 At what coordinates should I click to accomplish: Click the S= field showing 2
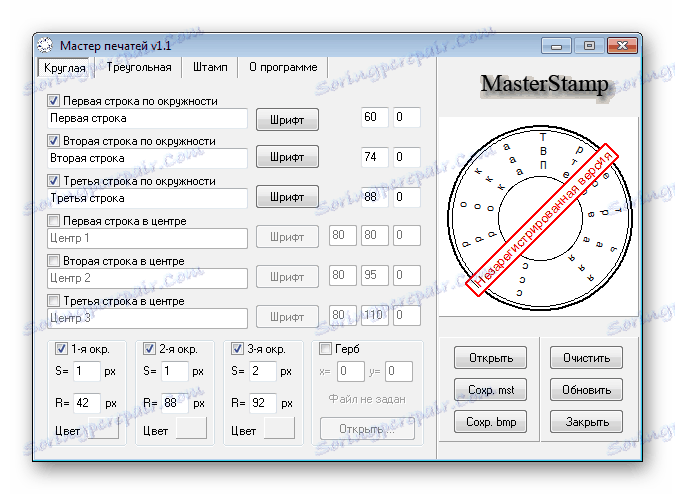[263, 371]
